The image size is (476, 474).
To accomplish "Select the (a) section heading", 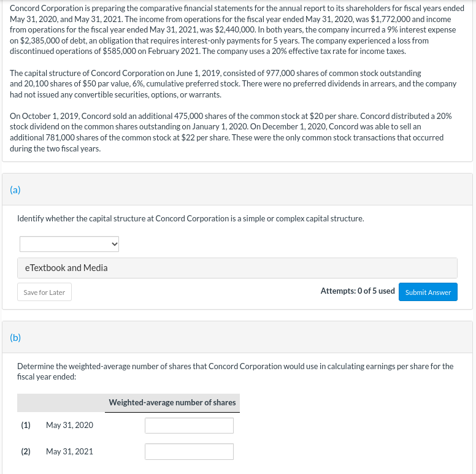I will 15,189.
